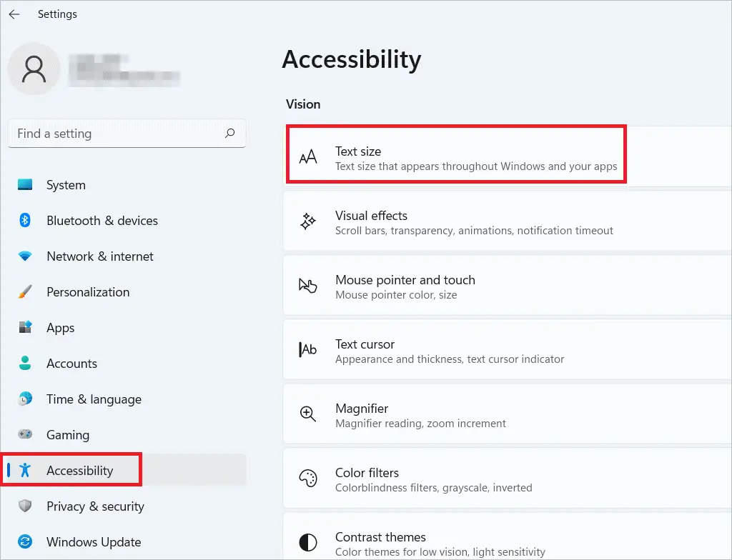Screen dimensions: 732x560
Task: Click the Gaming controller icon
Action: pos(25,434)
